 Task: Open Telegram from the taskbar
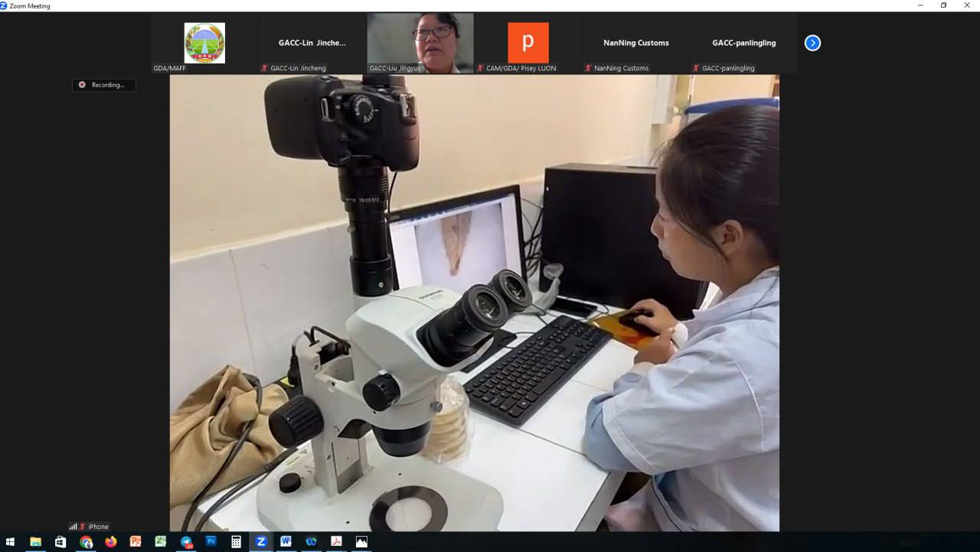186,542
